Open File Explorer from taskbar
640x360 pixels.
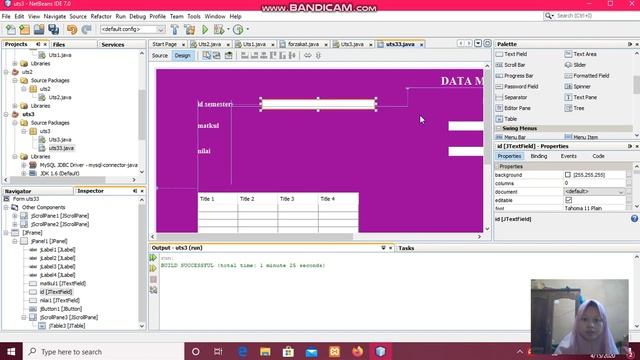[x=265, y=351]
